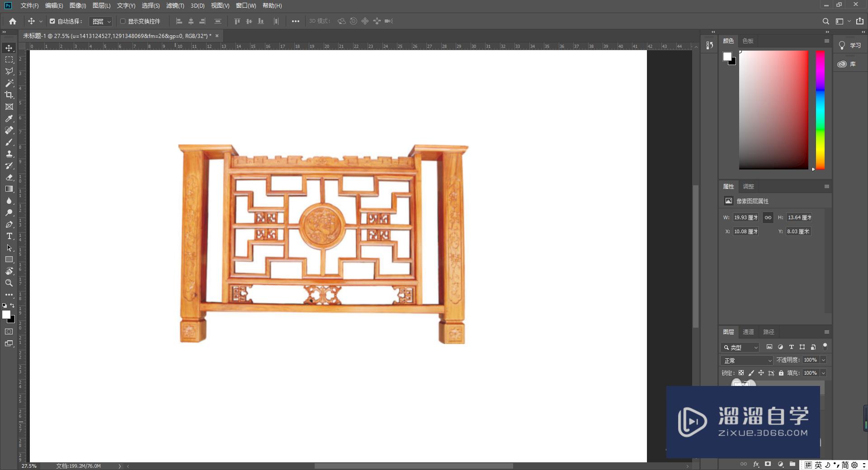
Task: Toggle Quick Mask mode
Action: coord(9,332)
